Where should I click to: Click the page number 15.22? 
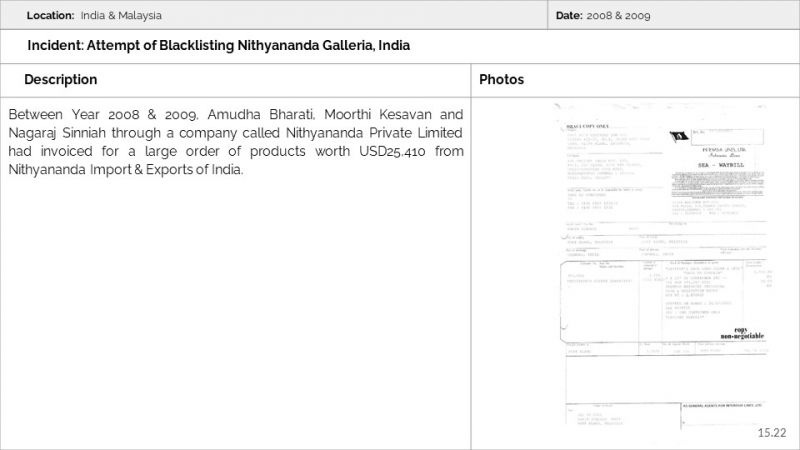coord(771,432)
